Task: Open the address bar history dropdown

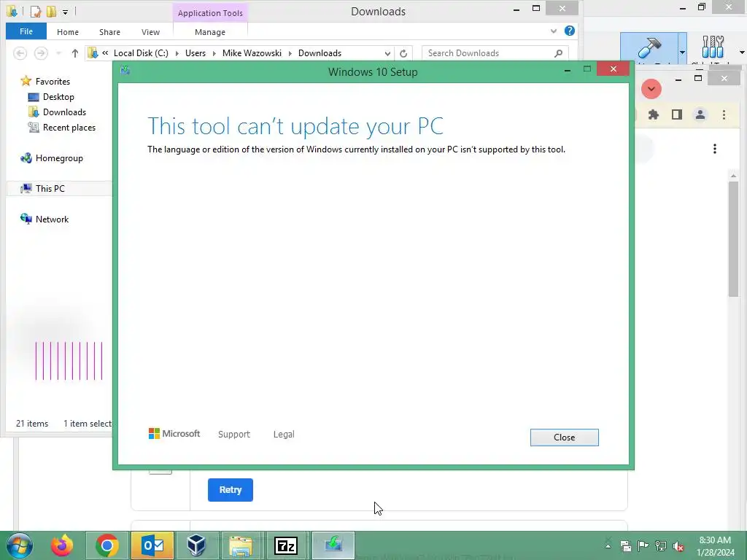Action: pyautogui.click(x=387, y=53)
